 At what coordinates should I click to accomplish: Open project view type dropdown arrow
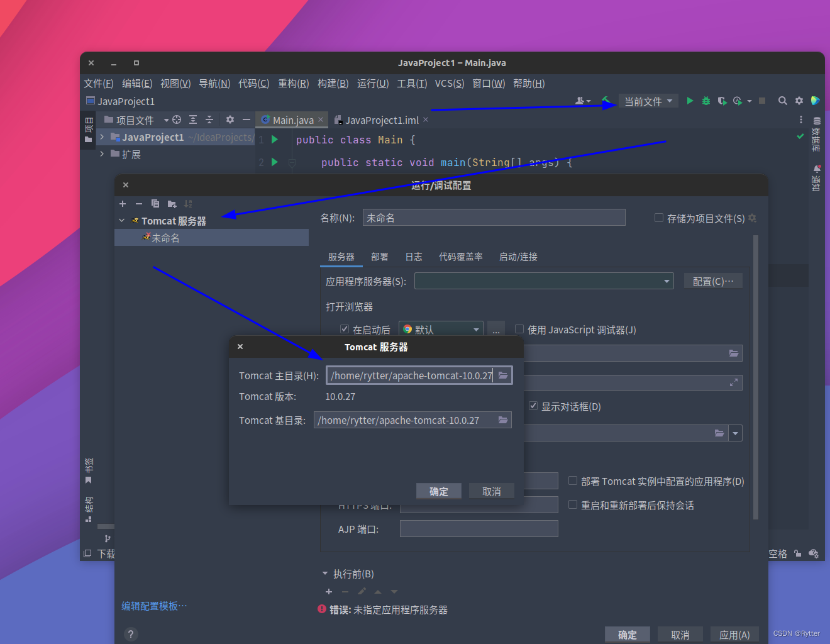(167, 119)
